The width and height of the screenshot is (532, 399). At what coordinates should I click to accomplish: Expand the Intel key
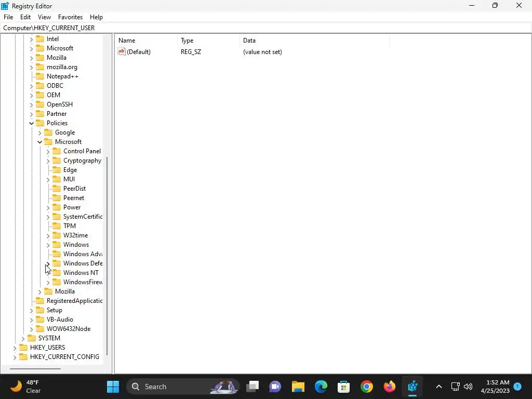point(31,39)
